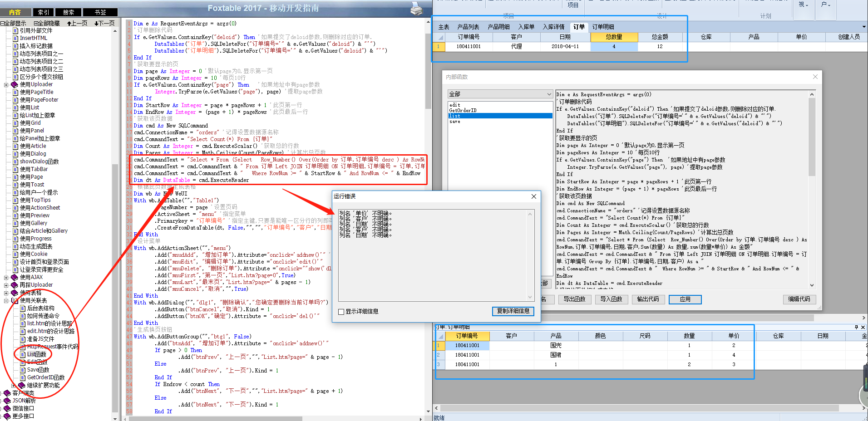The height and width of the screenshot is (421, 868).
Task: Click the page icon beside 使用PageTitle
Action: point(15,92)
